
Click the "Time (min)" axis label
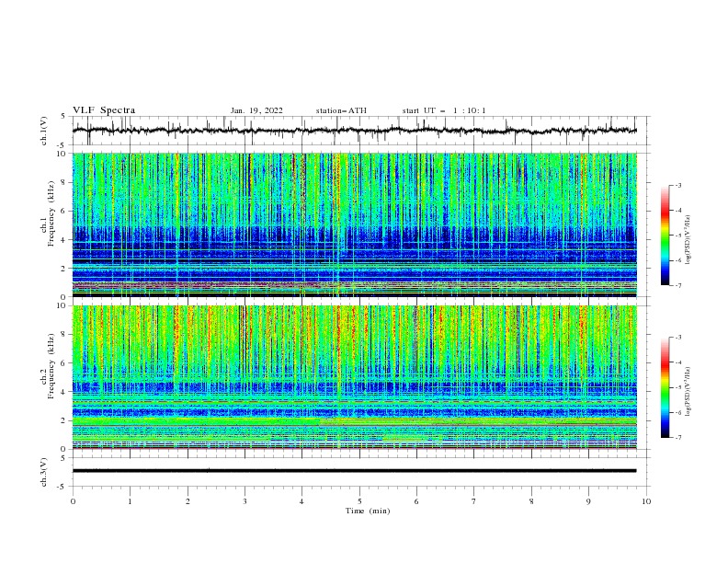(x=368, y=511)
